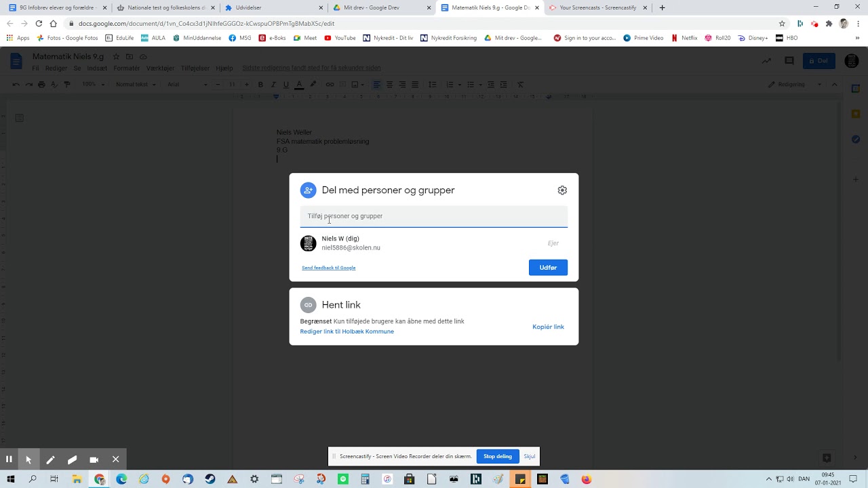Open Settings gear in taskbar
The image size is (868, 488).
(x=254, y=479)
